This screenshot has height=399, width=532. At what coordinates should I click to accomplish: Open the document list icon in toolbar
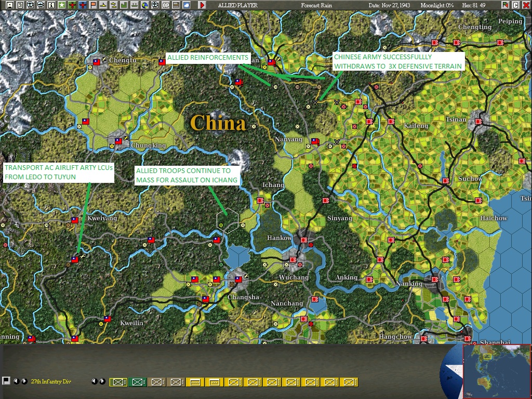click(20, 5)
